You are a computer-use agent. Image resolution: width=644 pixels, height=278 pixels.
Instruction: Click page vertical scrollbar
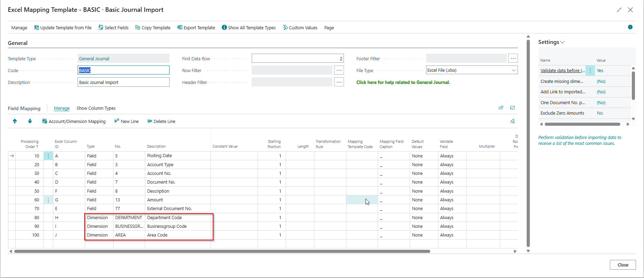click(528, 143)
